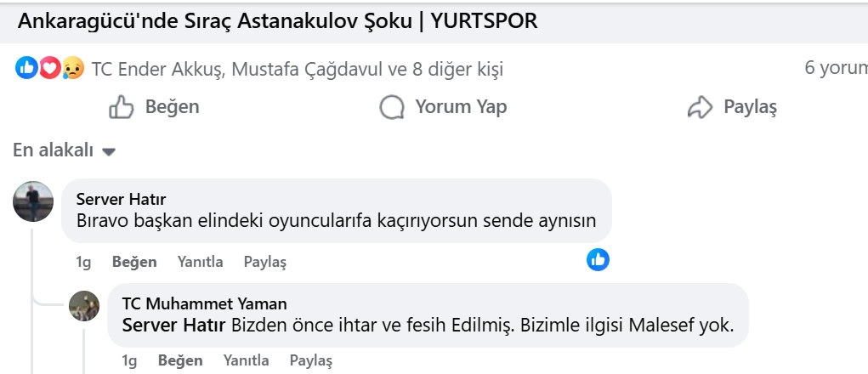Click the Paylaş share arrow icon
Viewport: 868px width, 374px height.
(x=699, y=107)
